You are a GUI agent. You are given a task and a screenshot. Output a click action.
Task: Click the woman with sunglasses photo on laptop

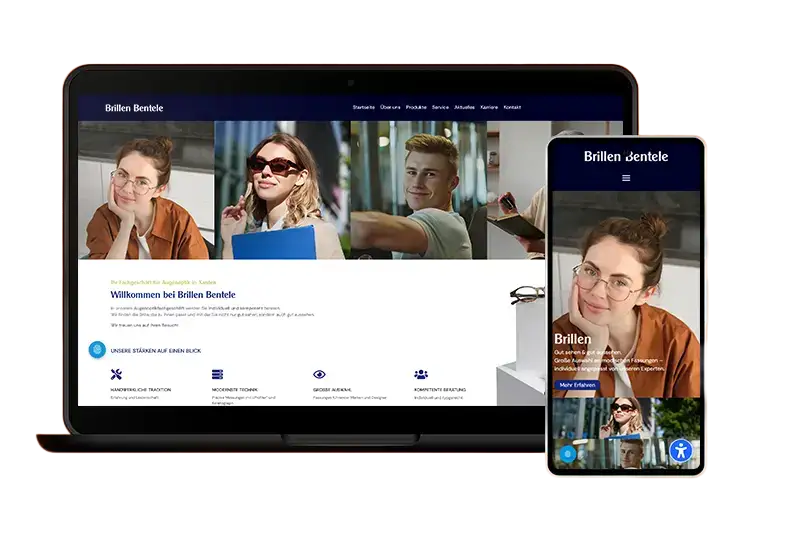282,190
